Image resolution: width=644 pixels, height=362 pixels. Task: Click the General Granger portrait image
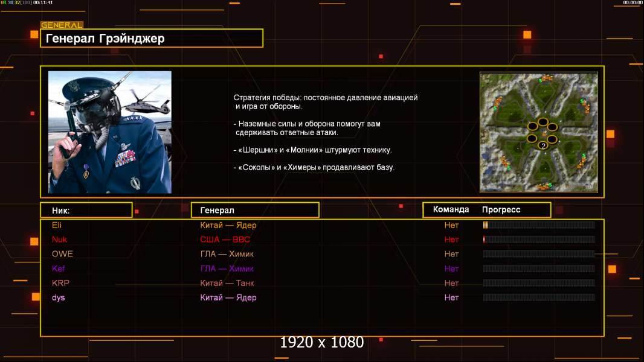coord(110,132)
